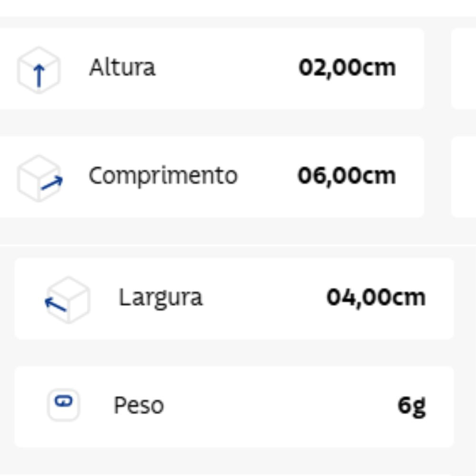Image resolution: width=476 pixels, height=476 pixels.
Task: Click the 06,00cm length value
Action: (347, 176)
